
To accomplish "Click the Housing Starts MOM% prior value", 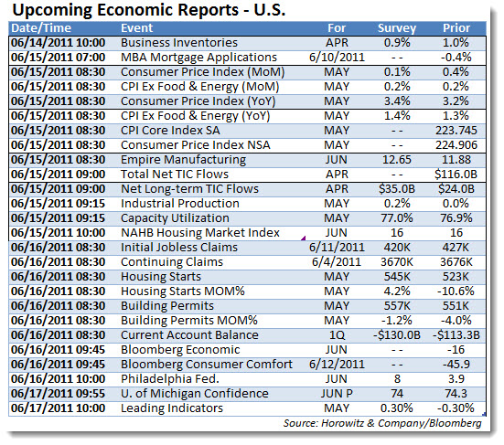I will click(x=456, y=291).
